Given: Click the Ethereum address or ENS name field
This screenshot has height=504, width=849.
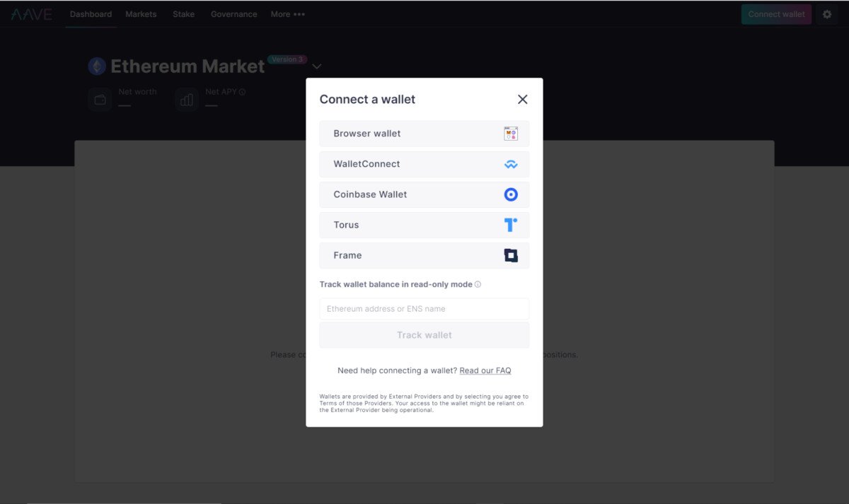Looking at the screenshot, I should pos(424,308).
